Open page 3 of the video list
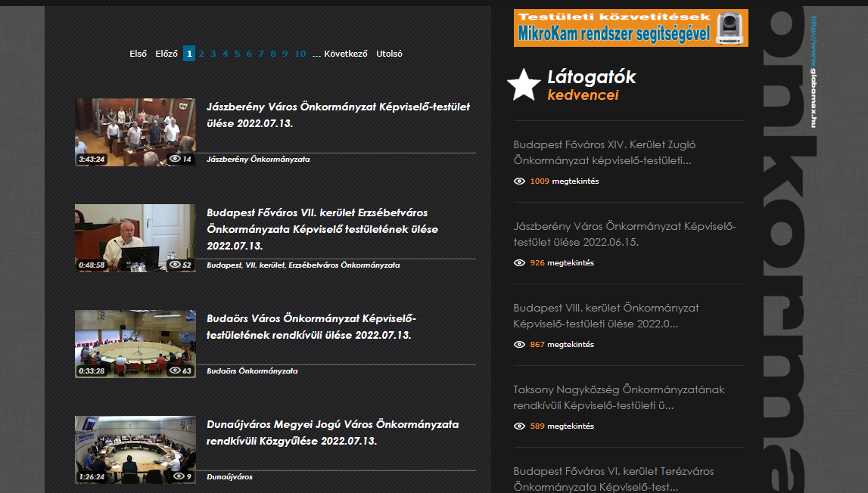The height and width of the screenshot is (493, 868). [x=213, y=54]
